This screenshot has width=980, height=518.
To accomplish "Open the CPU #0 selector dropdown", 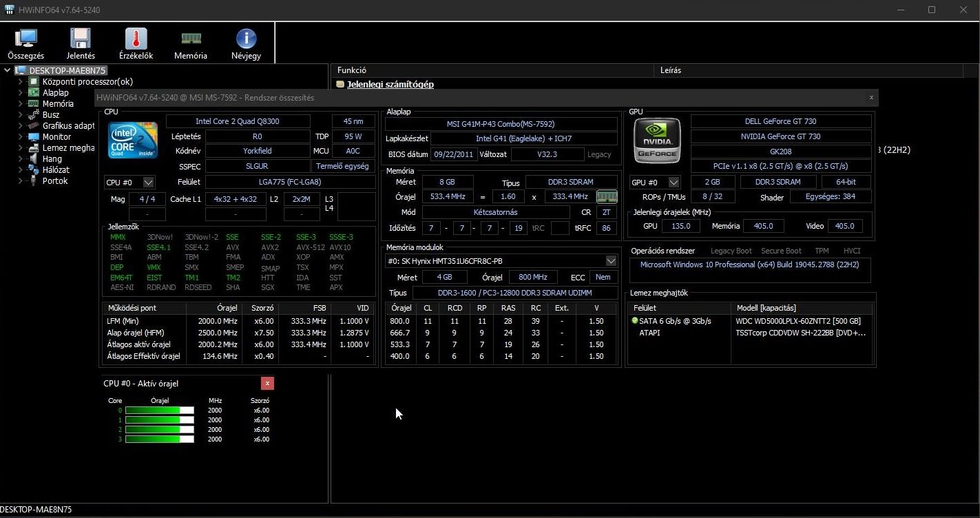I will click(x=148, y=183).
